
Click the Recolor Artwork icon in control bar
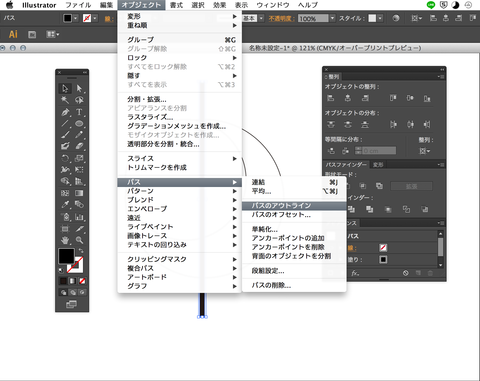pos(396,18)
